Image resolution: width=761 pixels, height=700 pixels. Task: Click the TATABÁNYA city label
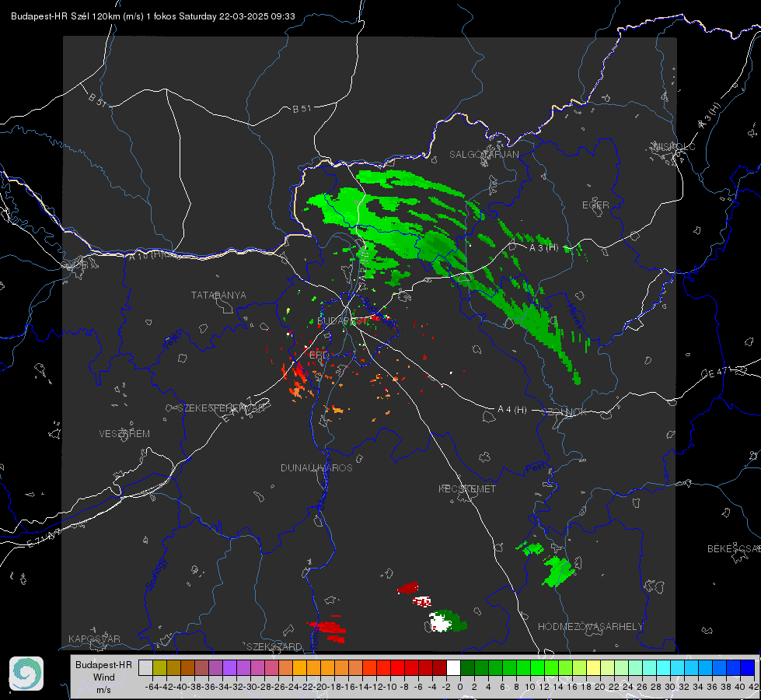pos(218,296)
